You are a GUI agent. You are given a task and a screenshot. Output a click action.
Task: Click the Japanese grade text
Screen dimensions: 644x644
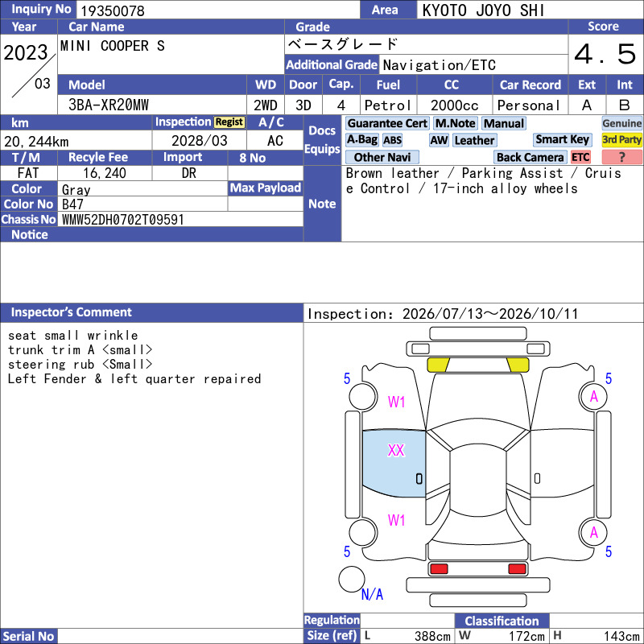pos(343,44)
